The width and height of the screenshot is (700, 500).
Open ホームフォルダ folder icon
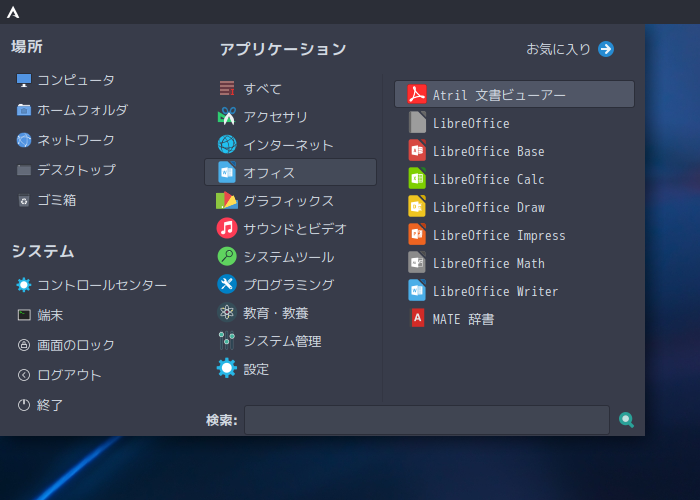[24, 110]
